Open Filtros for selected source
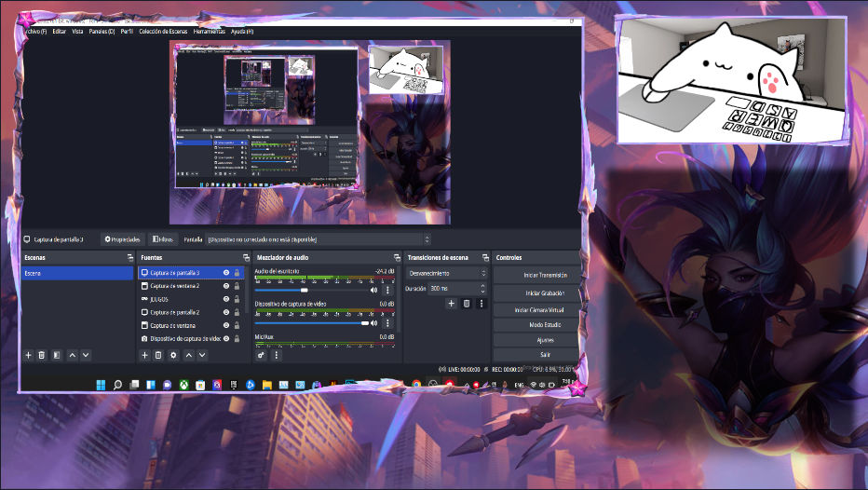The image size is (868, 490). click(x=163, y=239)
